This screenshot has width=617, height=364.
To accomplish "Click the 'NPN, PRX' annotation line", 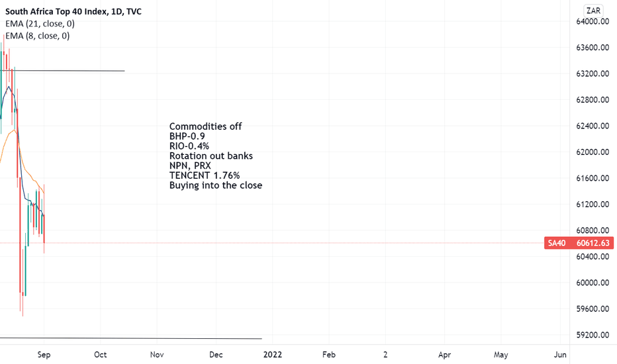I will (x=190, y=165).
